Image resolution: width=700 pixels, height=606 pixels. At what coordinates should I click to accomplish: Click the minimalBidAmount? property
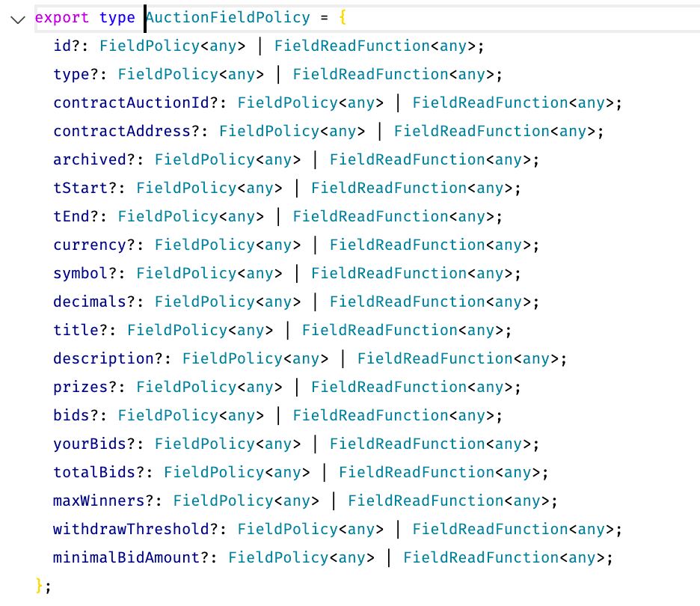(131, 558)
